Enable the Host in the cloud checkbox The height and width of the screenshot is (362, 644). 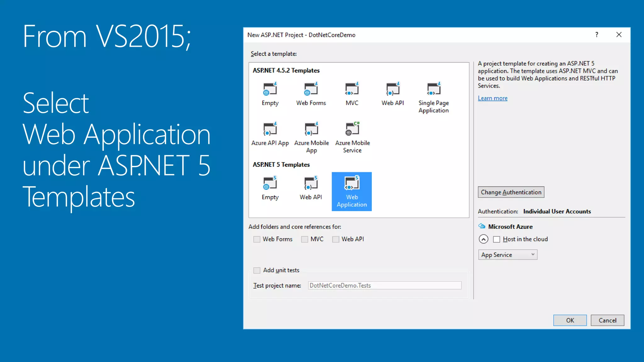[x=497, y=239]
